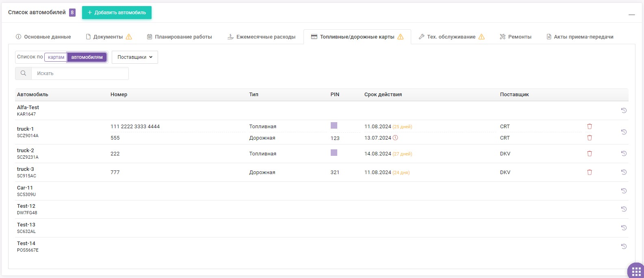644x278 pixels.
Task: Open history icon for Test-12
Action: (x=624, y=209)
